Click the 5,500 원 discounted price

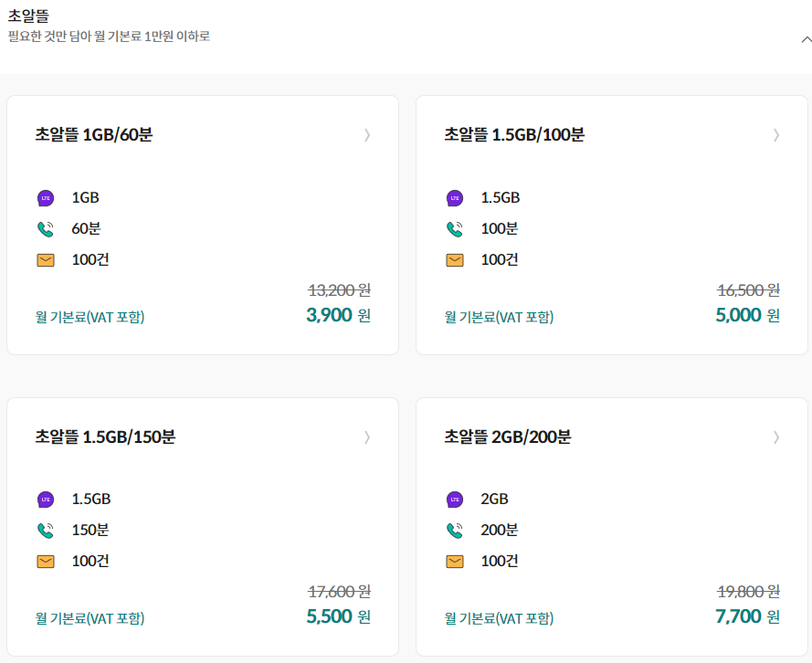point(338,616)
